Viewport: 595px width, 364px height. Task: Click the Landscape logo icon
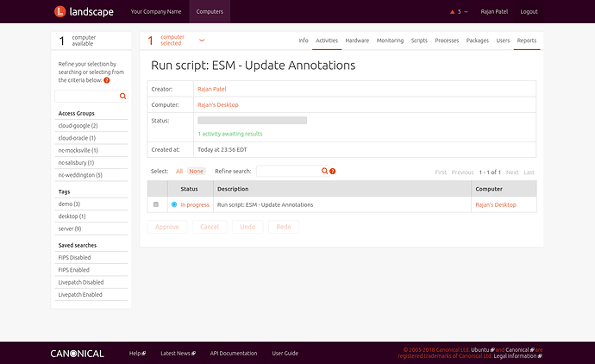point(60,12)
